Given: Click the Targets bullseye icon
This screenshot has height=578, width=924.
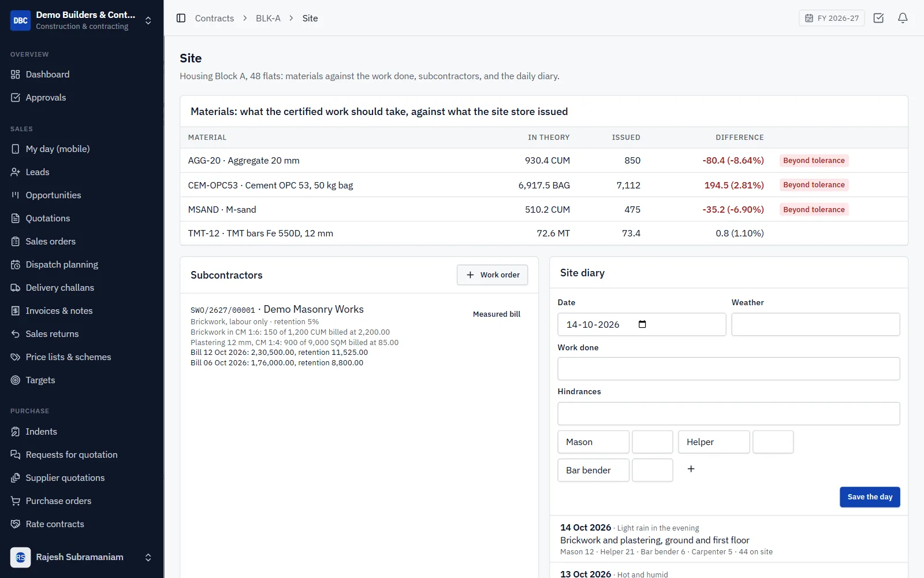Looking at the screenshot, I should 16,380.
